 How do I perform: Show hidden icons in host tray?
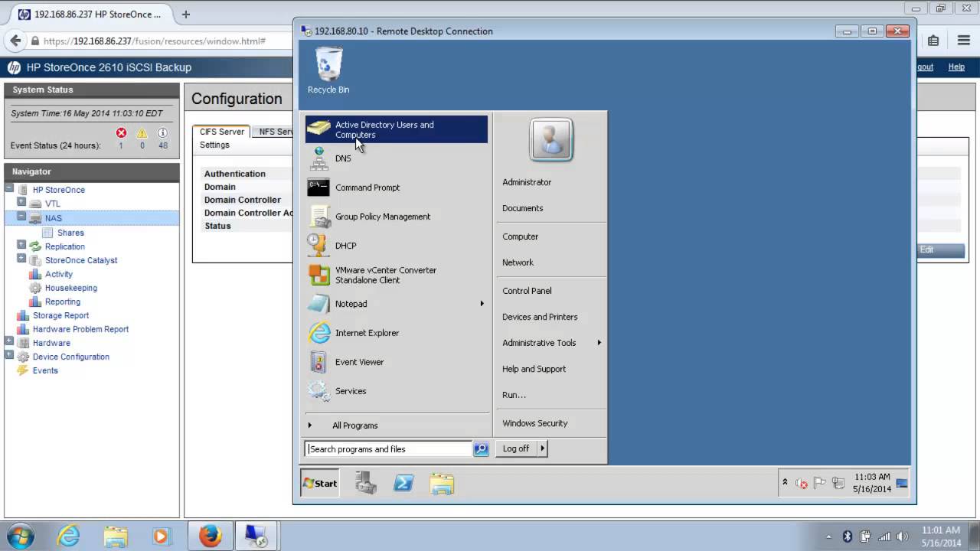coord(829,536)
